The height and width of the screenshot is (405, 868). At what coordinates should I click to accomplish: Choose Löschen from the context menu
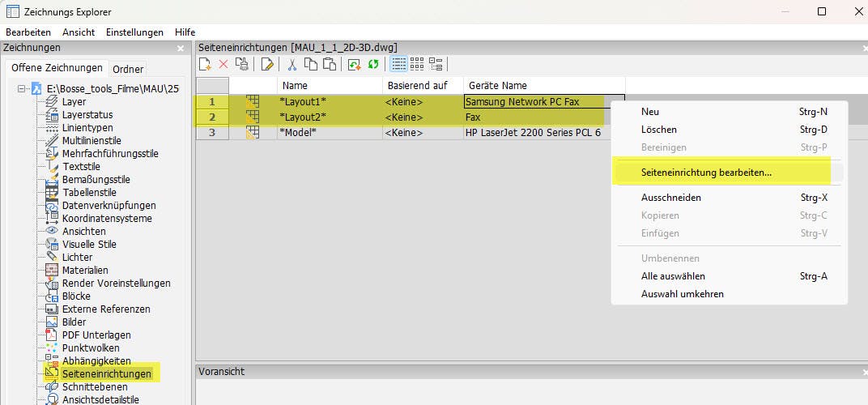pyautogui.click(x=729, y=130)
